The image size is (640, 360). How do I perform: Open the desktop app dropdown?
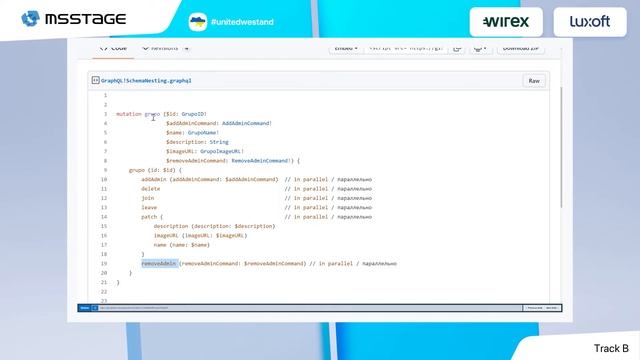pos(480,48)
